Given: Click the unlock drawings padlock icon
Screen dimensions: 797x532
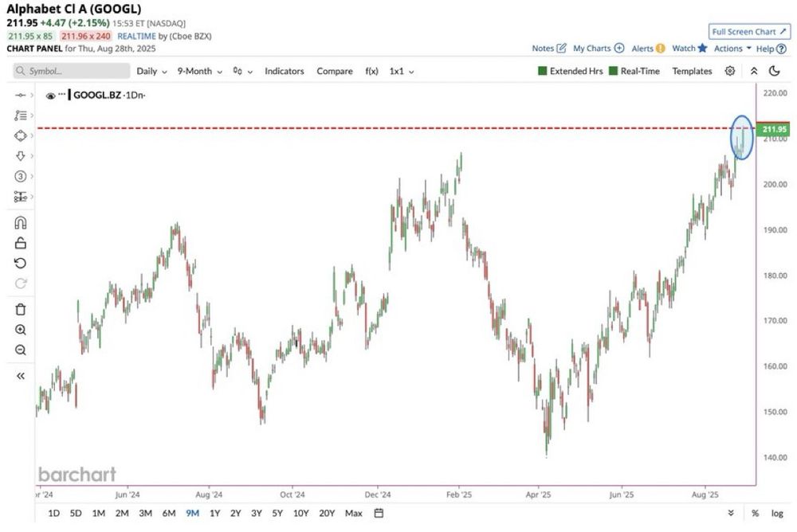Looking at the screenshot, I should click(x=21, y=243).
